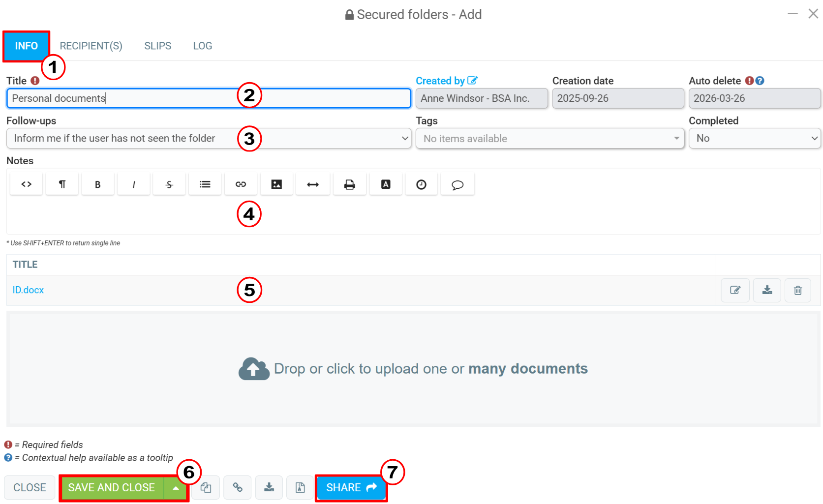Viewport: 823px width, 504px height.
Task: Print the notes using printer icon
Action: [x=349, y=184]
